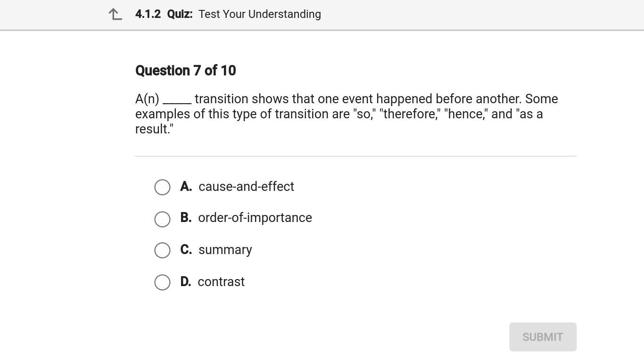Click the "Question 7 of 10" heading
The height and width of the screenshot is (362, 644).
(185, 71)
